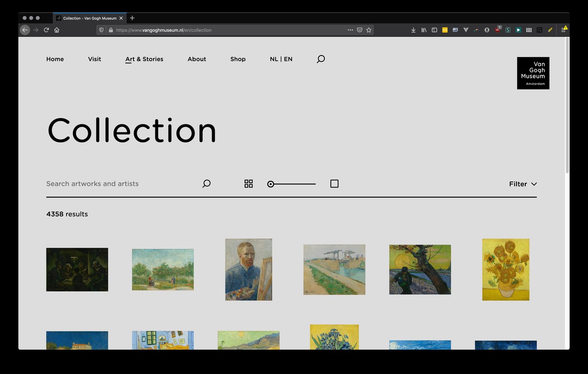
Task: Switch to single large image view
Action: [334, 184]
